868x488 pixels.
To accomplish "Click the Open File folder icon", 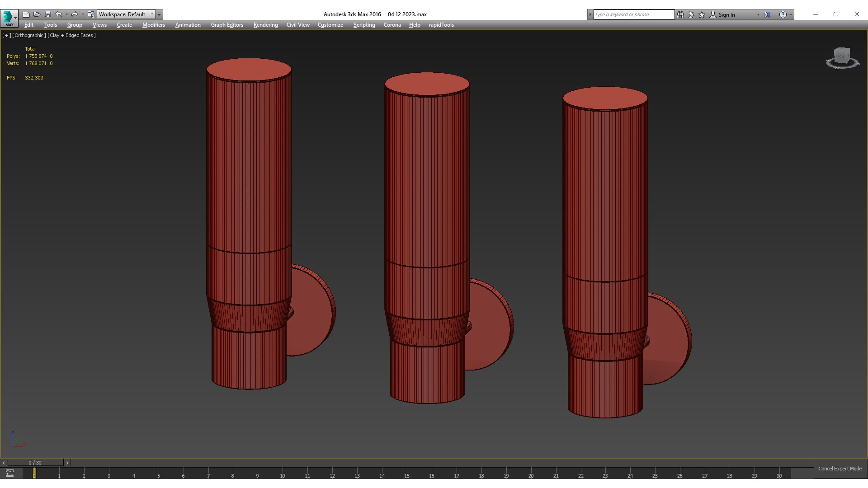I will tap(37, 14).
